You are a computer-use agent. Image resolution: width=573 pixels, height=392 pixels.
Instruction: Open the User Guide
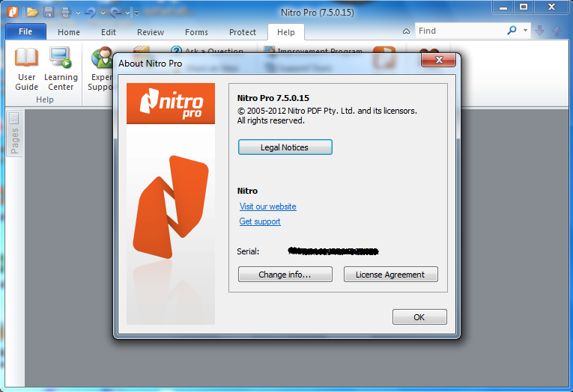pyautogui.click(x=26, y=69)
